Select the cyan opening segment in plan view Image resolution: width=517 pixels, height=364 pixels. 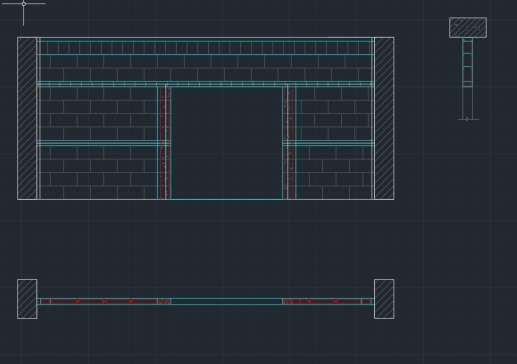coord(227,302)
